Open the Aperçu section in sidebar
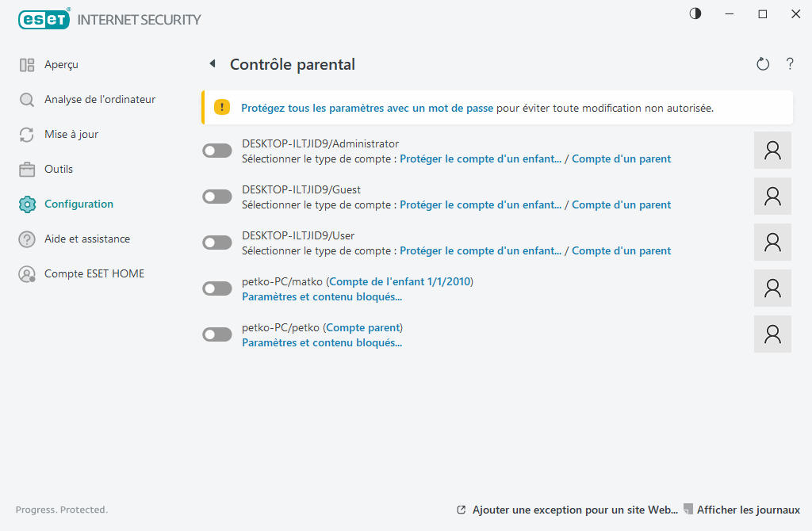 click(60, 64)
